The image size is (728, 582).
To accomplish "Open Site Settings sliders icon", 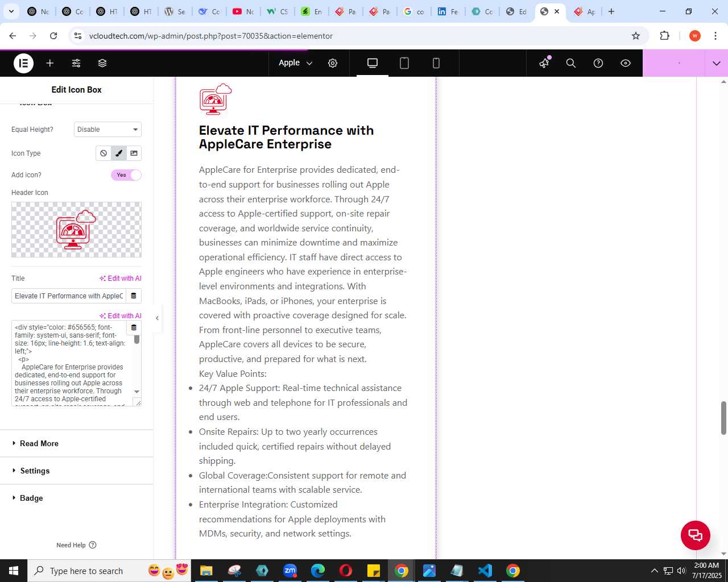I will point(76,63).
